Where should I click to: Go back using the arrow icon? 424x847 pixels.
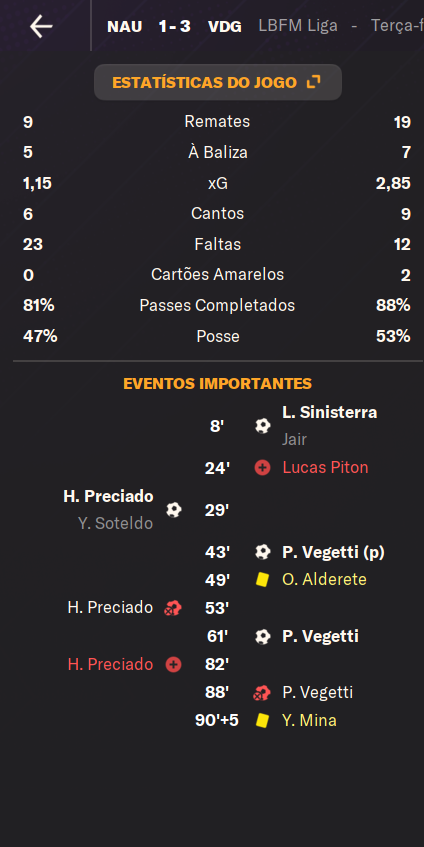point(41,26)
